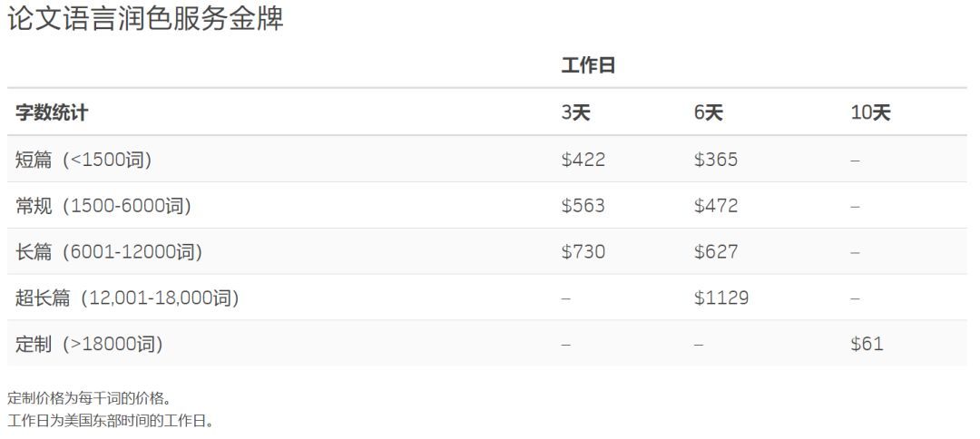Click the 工作日 column group header
This screenshot has width=980, height=439.
point(589,65)
